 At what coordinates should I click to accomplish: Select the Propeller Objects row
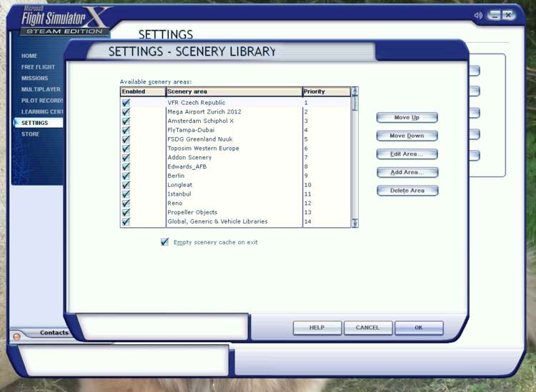(236, 212)
